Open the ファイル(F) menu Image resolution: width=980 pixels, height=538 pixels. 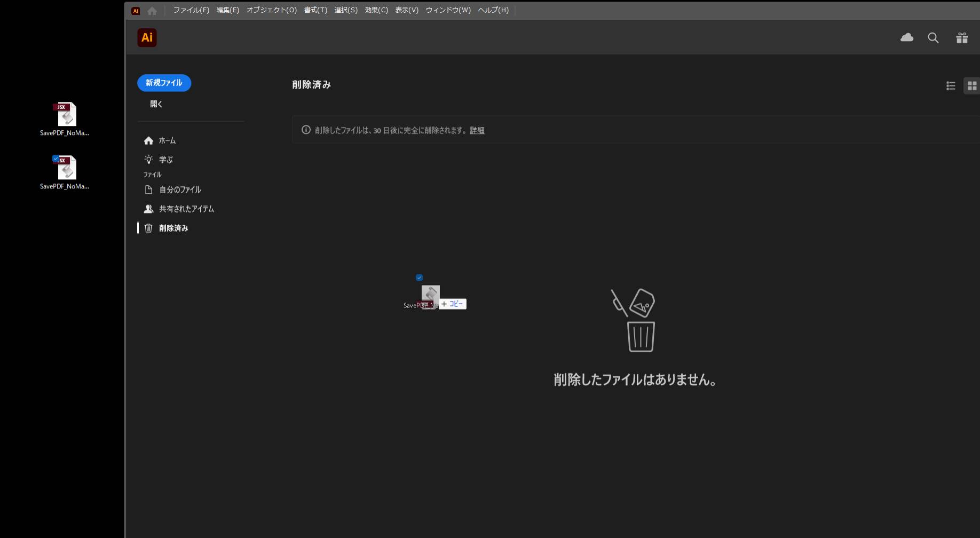pos(191,10)
